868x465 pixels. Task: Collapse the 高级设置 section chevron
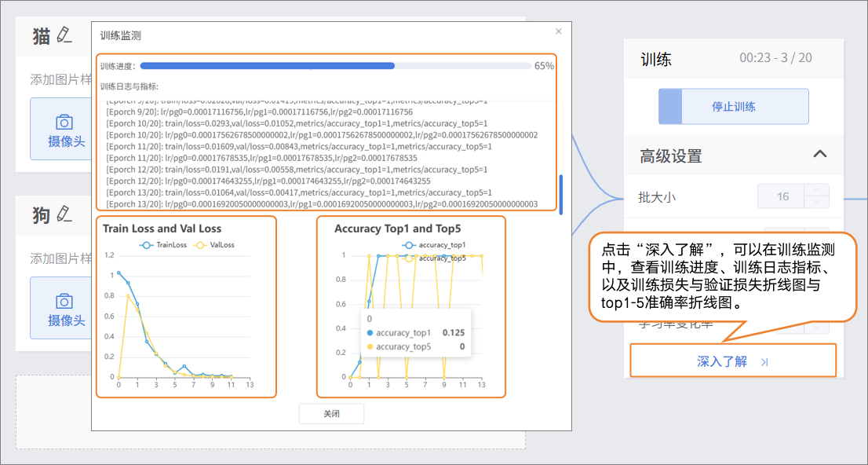point(820,155)
